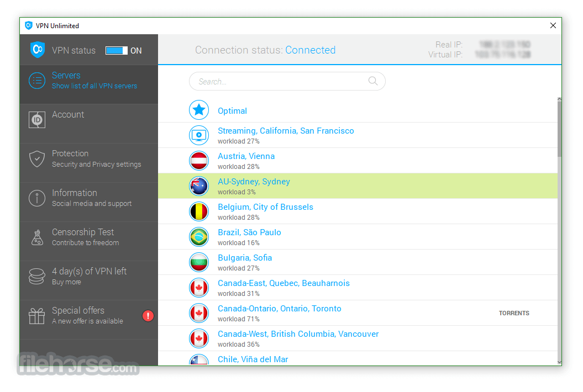
Task: Click the server list scrollbar thumb
Action: [559, 129]
